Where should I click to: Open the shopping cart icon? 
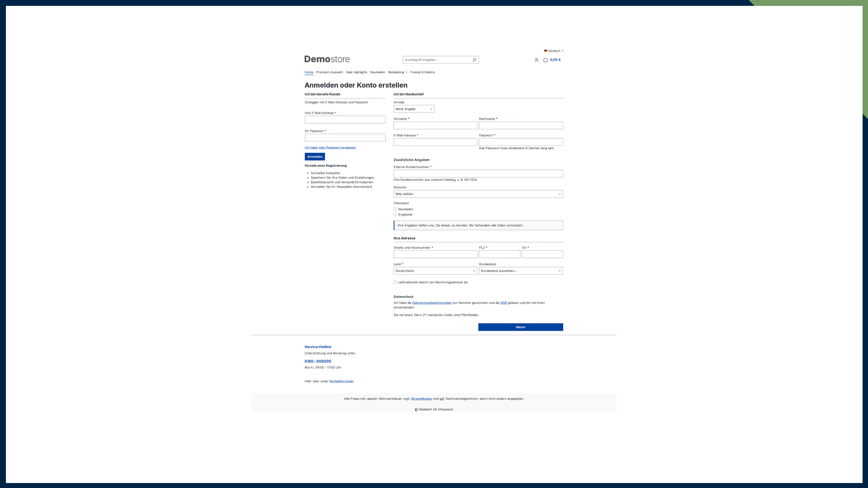pyautogui.click(x=546, y=60)
